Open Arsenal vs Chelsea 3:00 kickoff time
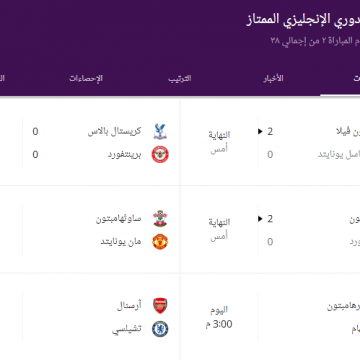Image resolution: width=360 pixels, height=360 pixels. click(219, 324)
